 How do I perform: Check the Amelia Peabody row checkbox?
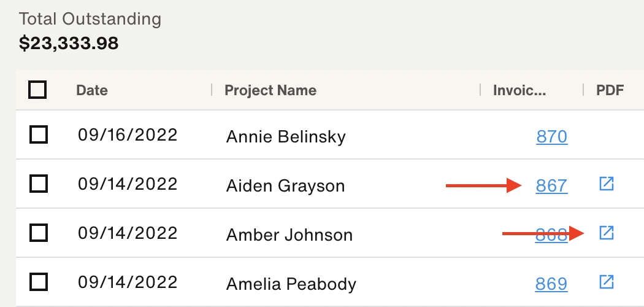[x=39, y=282]
